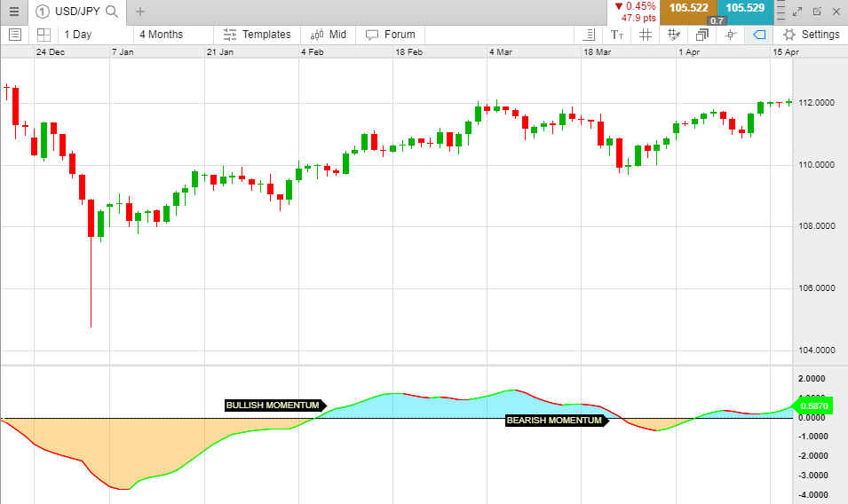
Task: Open the grid color picker tool
Action: (674, 35)
